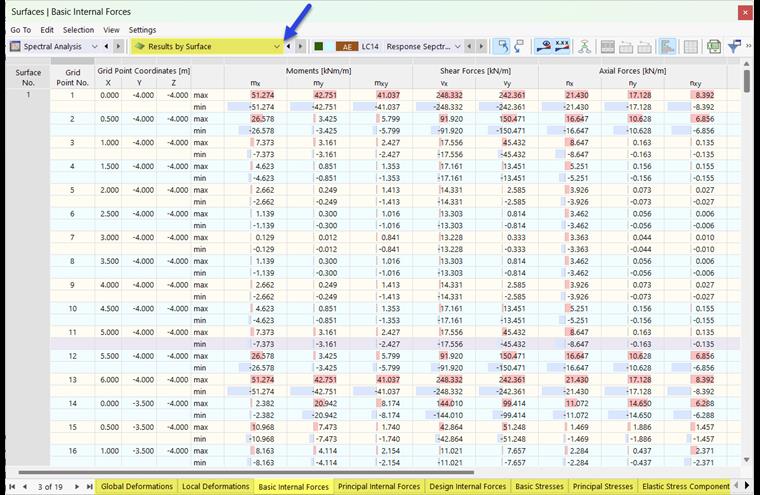Click the orange AE load case badge
760x495 pixels.
tap(347, 47)
